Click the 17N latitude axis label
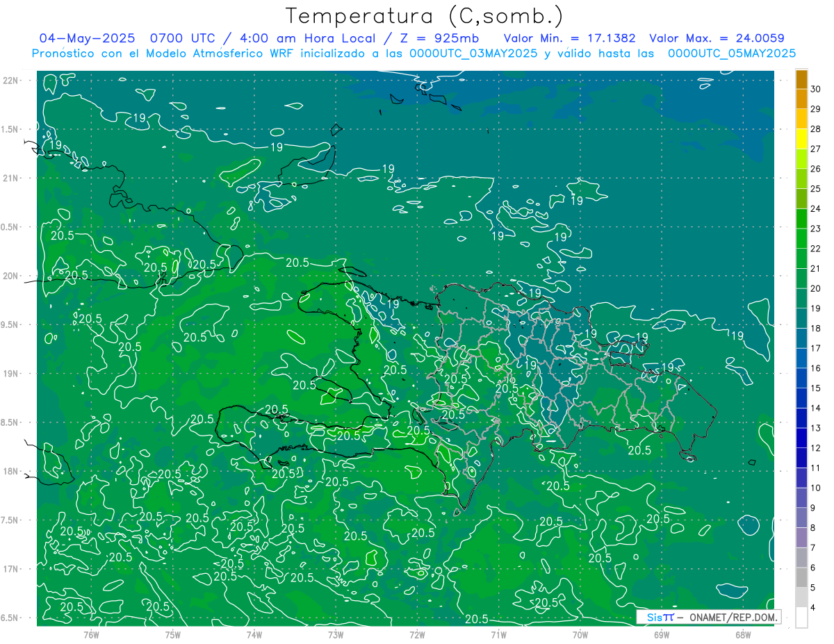The image size is (834, 644). point(10,569)
